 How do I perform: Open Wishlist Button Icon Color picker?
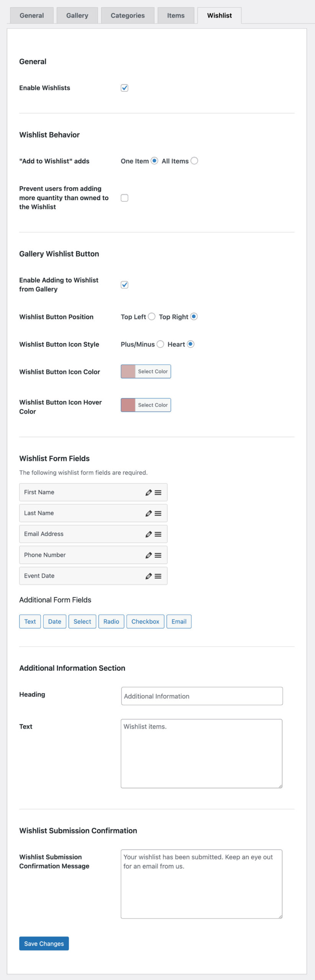[146, 371]
